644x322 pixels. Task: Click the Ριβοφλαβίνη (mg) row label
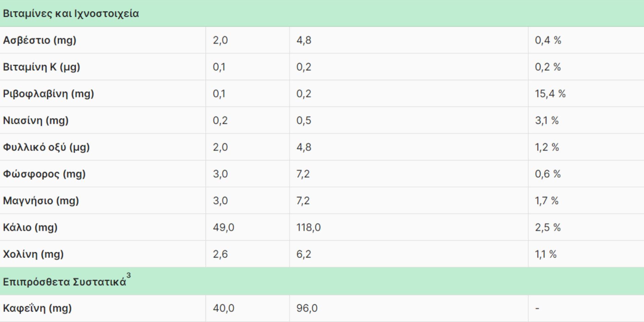pyautogui.click(x=48, y=94)
